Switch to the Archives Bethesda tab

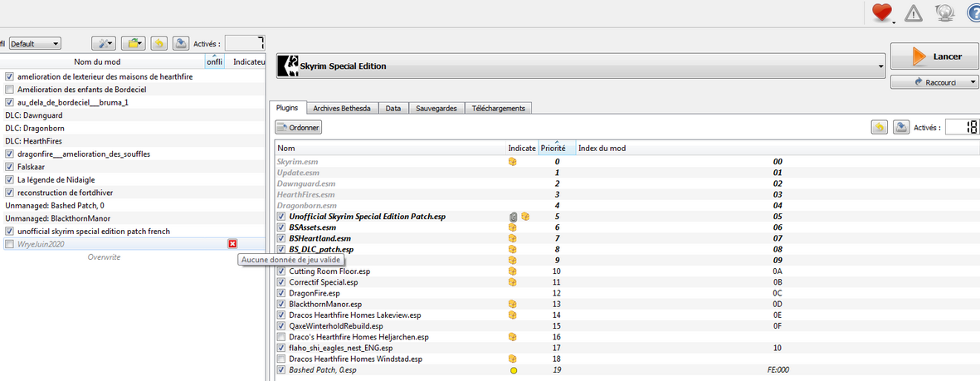(x=343, y=109)
